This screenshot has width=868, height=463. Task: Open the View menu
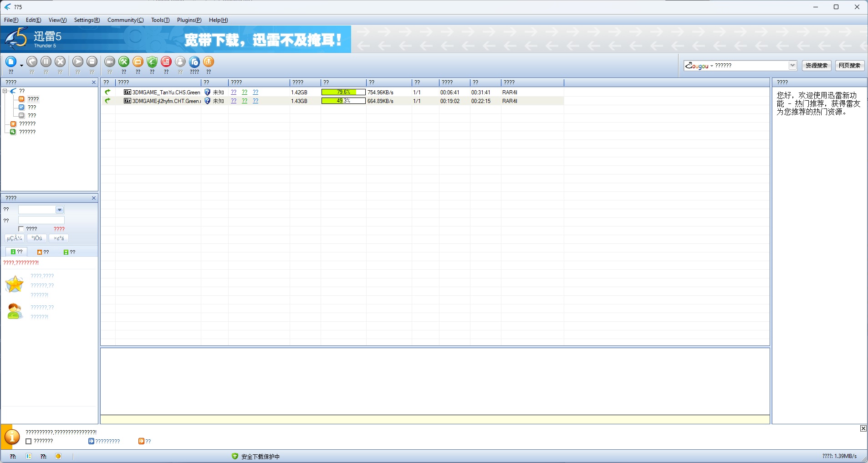pyautogui.click(x=58, y=20)
